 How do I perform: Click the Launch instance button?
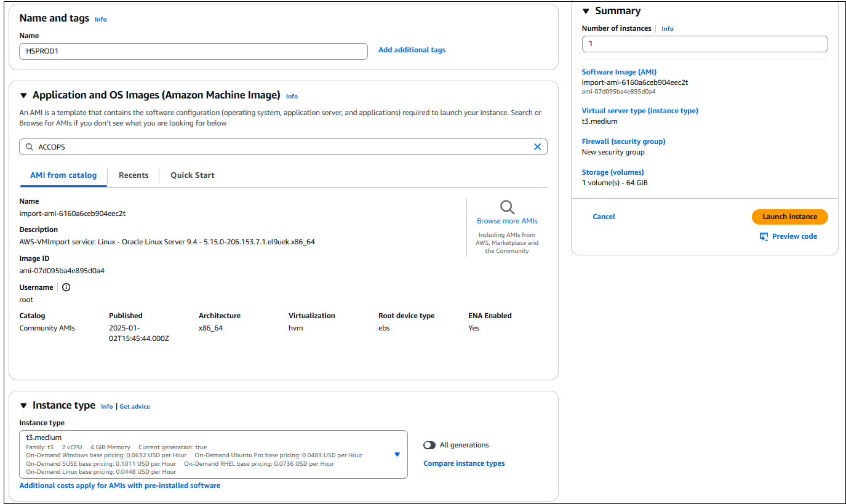(x=789, y=217)
